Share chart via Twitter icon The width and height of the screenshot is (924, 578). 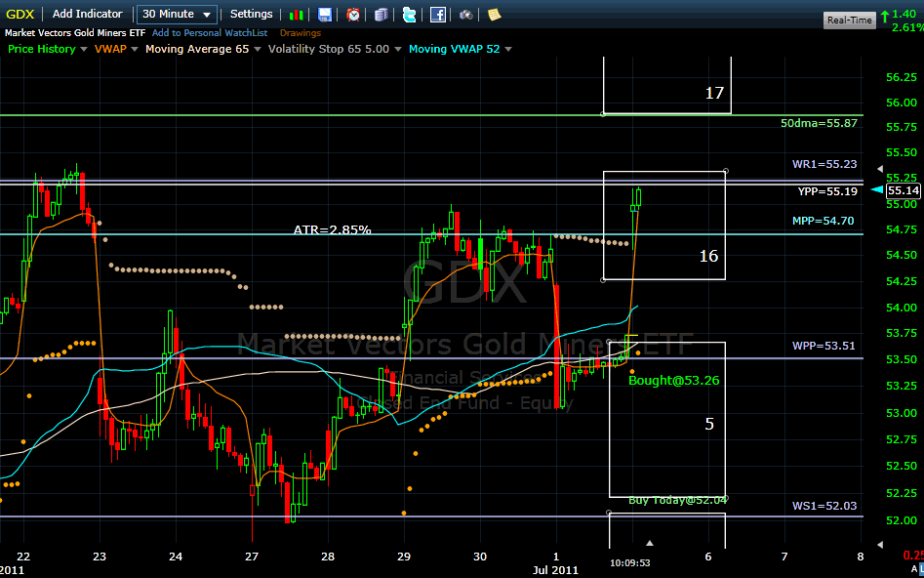click(x=409, y=15)
